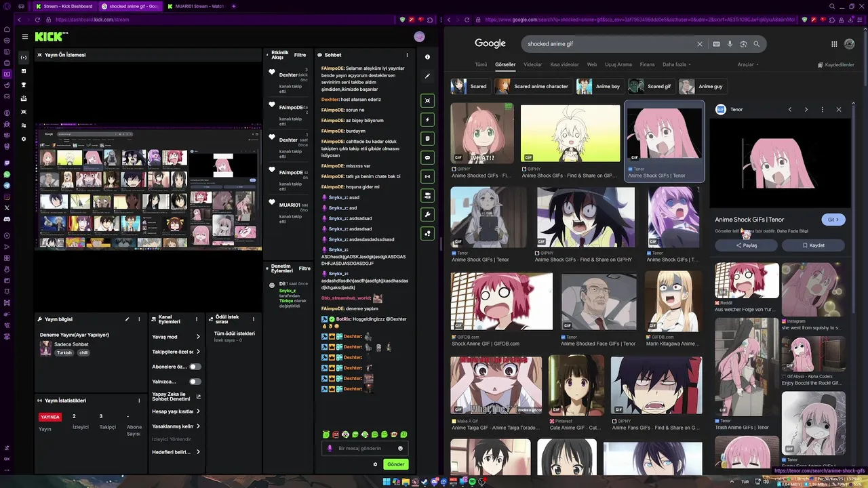Click the Turkish tag in stream info
This screenshot has height=488, width=868.
64,352
